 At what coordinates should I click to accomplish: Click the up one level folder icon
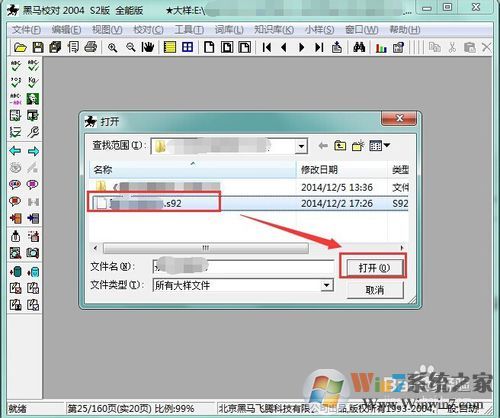click(340, 146)
